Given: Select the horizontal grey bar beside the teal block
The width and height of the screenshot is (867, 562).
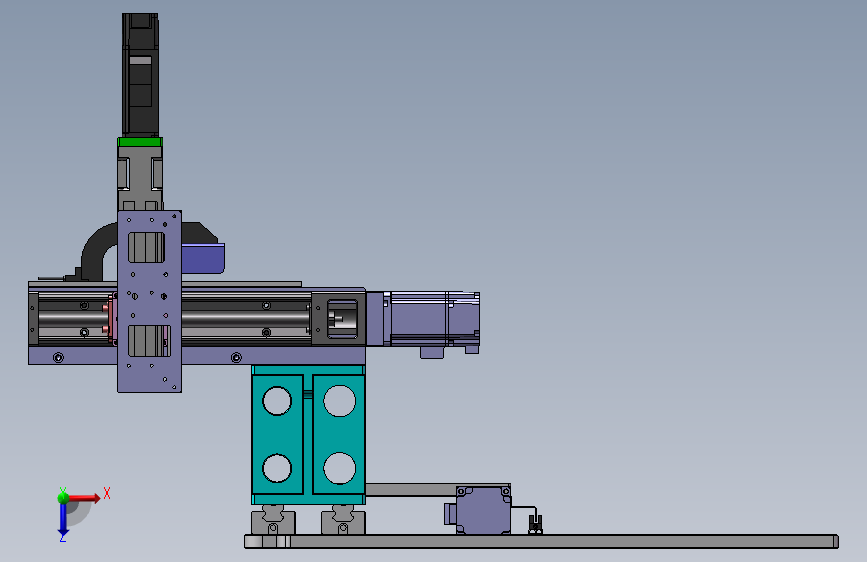Looking at the screenshot, I should (410, 490).
